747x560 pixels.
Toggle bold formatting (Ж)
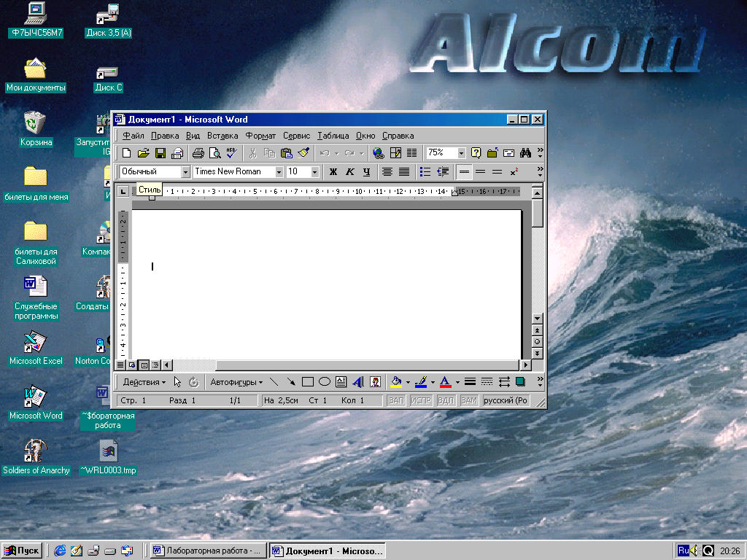tap(333, 171)
